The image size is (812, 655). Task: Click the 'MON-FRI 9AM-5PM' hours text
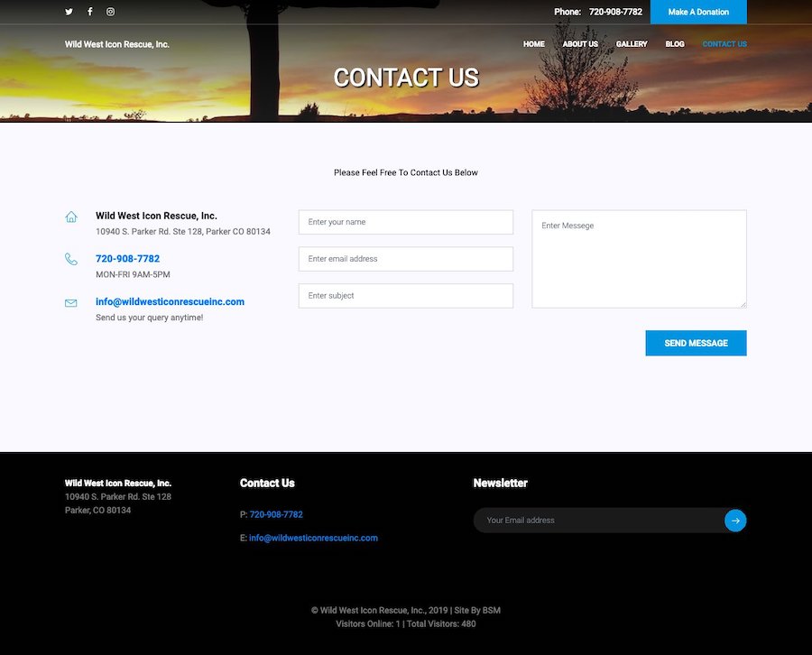133,274
